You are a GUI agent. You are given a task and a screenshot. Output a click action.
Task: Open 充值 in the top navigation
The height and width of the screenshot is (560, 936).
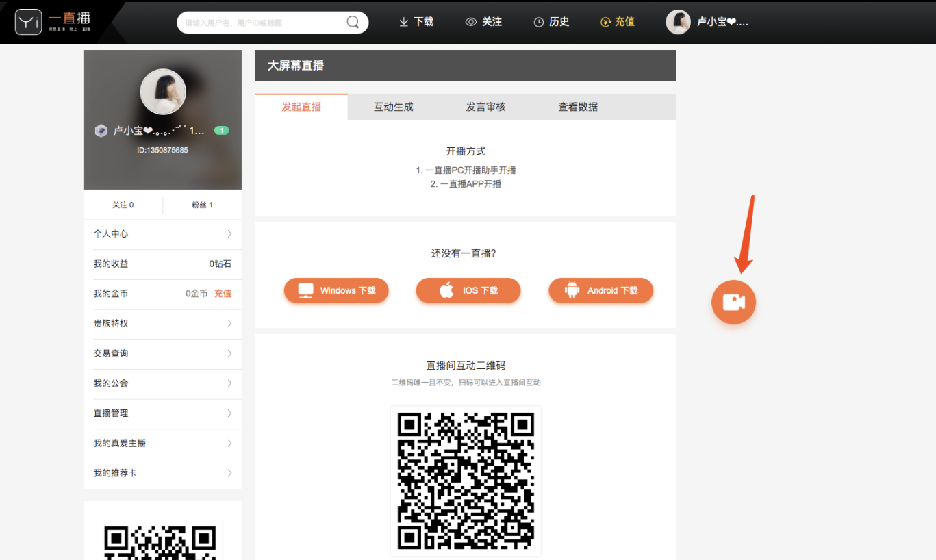[618, 22]
